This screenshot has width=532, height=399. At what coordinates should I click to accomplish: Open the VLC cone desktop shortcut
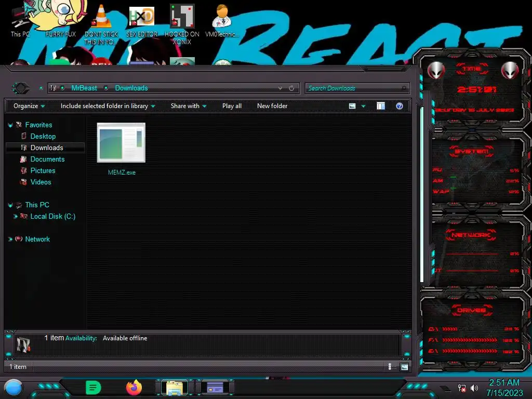coord(101,24)
